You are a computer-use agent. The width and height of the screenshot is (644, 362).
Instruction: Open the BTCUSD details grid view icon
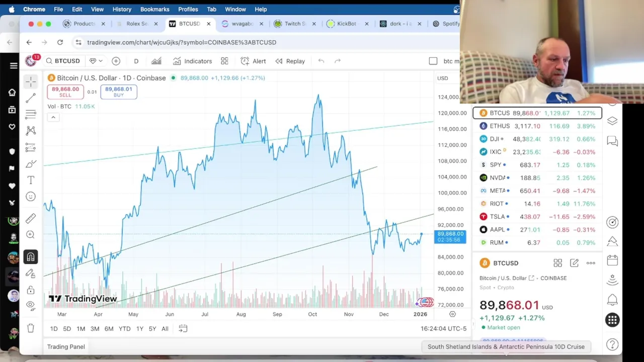click(558, 263)
